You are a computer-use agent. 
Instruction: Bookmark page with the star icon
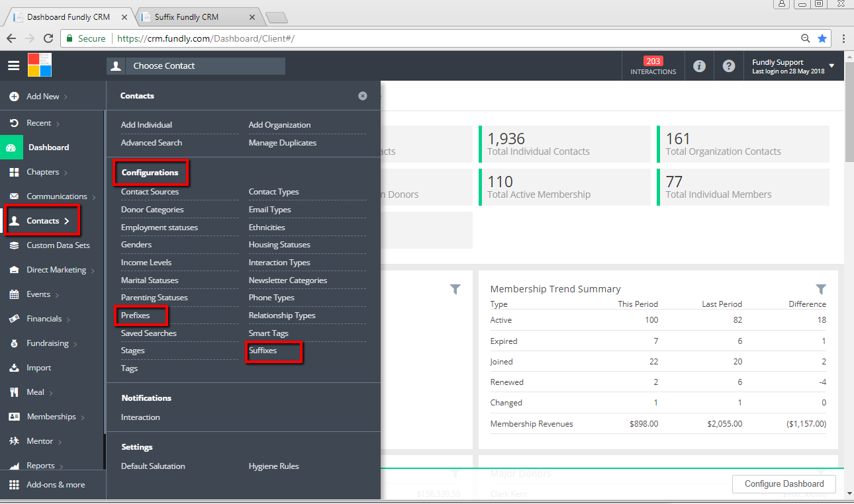point(822,38)
